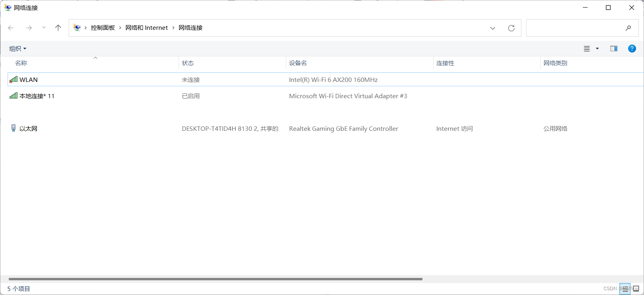The image size is (644, 295).
Task: Open recent locations dropdown chevron
Action: click(x=44, y=28)
